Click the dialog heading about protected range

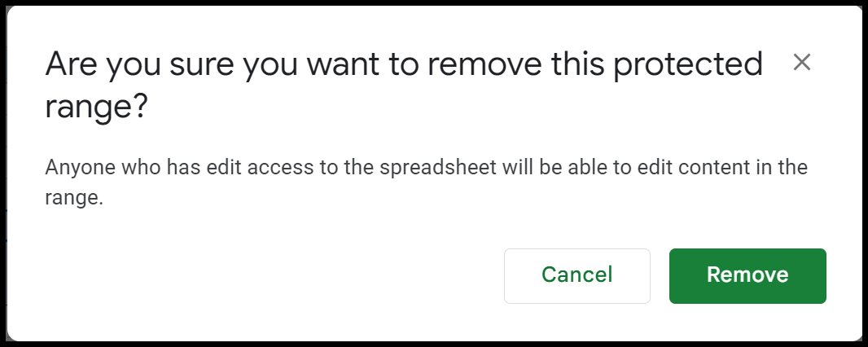(x=404, y=86)
